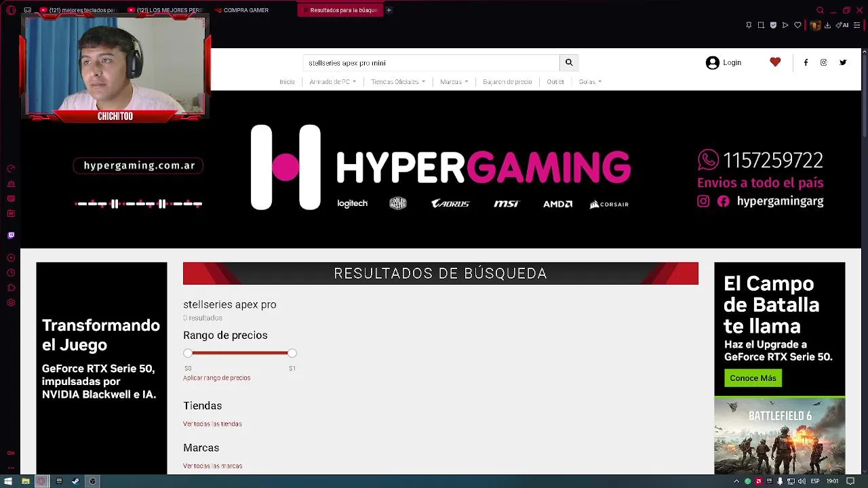
Task: Click the WhatsApp icon on the banner
Action: [708, 160]
